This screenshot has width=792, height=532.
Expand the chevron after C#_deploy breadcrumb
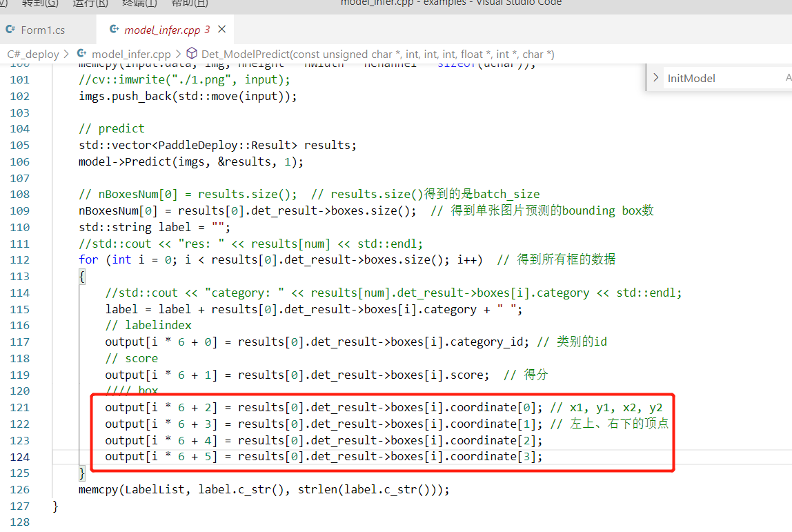(x=66, y=54)
